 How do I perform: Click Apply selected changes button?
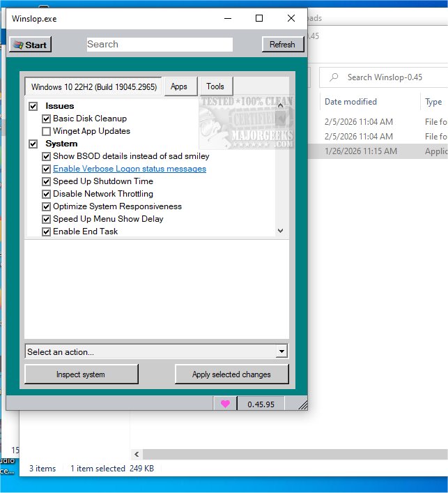pyautogui.click(x=231, y=374)
